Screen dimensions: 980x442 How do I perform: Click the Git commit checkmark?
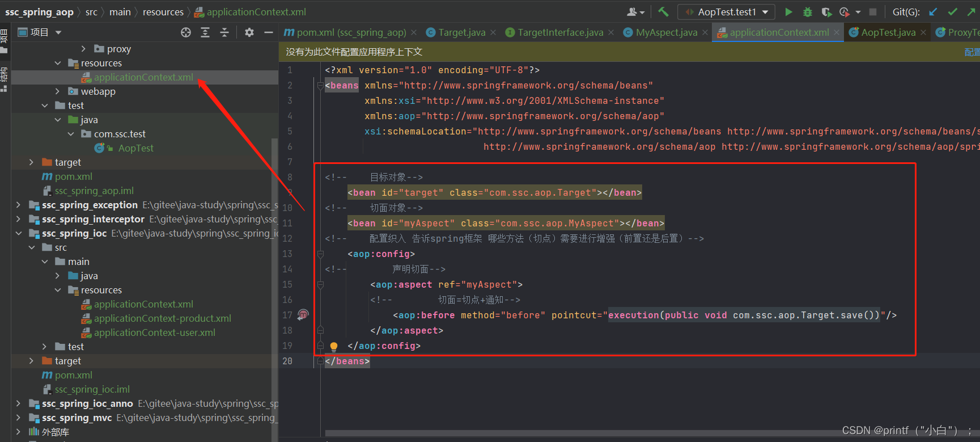click(953, 12)
